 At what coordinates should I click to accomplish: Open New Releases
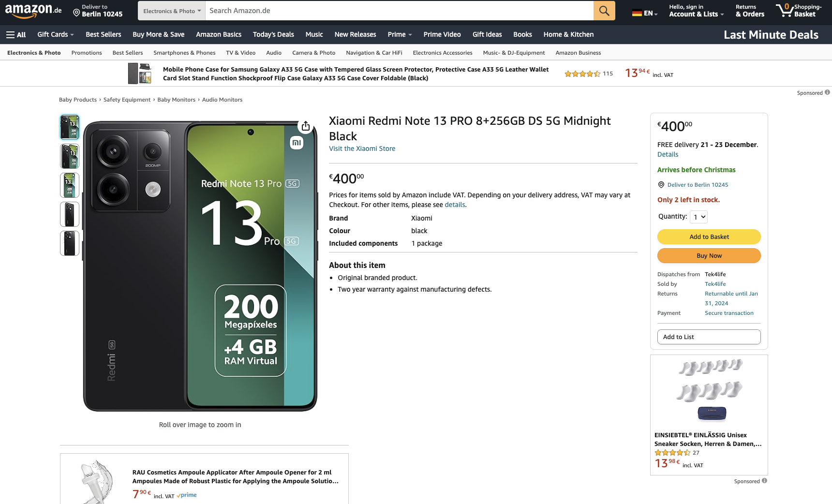click(355, 35)
